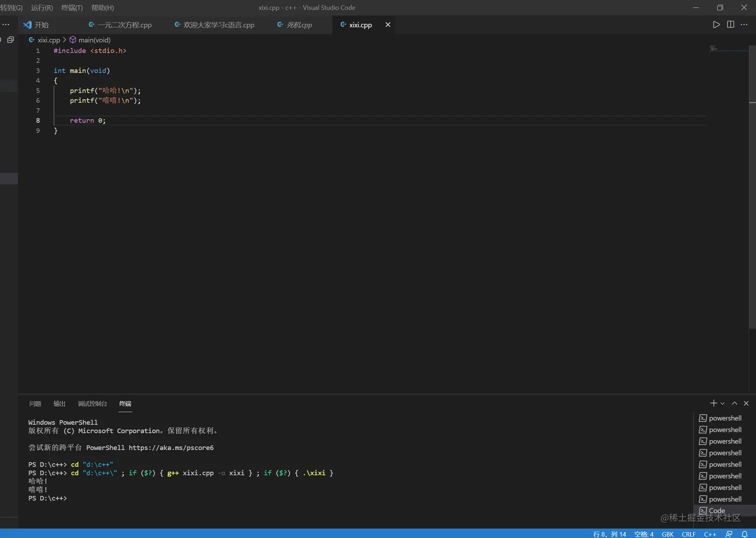Change file encoding via GBK status item
This screenshot has width=756, height=538.
point(667,534)
